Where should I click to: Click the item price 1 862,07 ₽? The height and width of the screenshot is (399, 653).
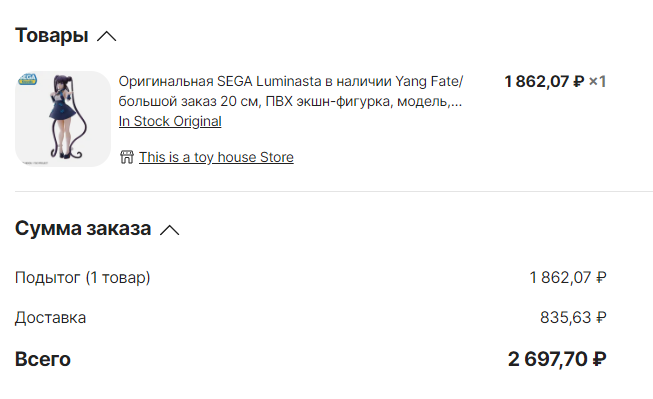click(x=544, y=82)
